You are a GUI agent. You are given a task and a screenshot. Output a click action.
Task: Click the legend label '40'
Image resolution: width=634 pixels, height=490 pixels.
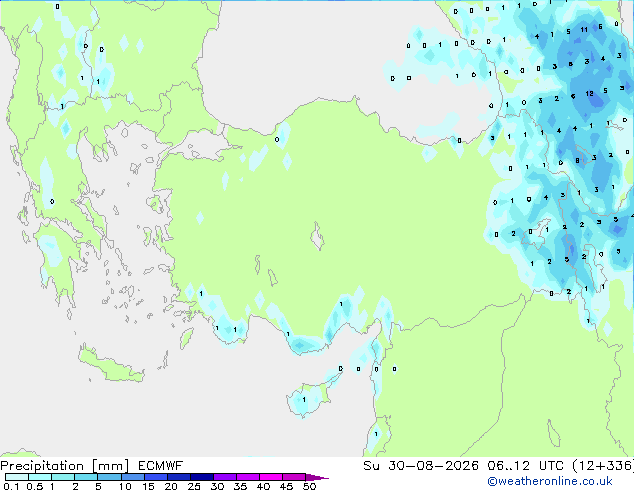pyautogui.click(x=263, y=486)
